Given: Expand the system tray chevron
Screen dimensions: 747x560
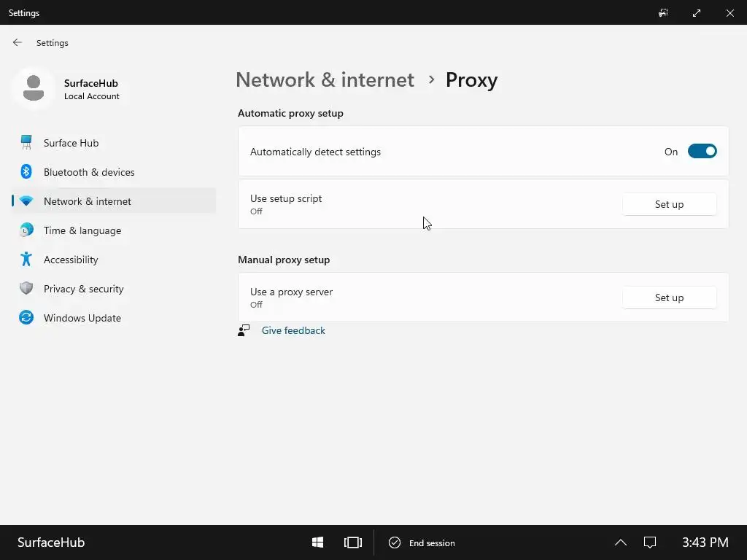Looking at the screenshot, I should point(621,542).
